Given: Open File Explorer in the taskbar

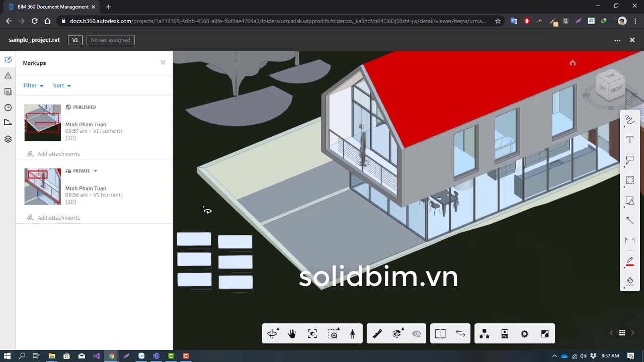Looking at the screenshot, I should point(51,356).
